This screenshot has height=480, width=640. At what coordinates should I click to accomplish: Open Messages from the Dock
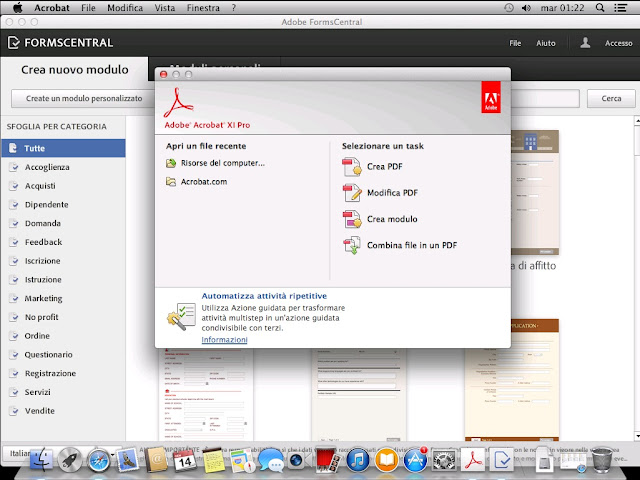pos(271,460)
